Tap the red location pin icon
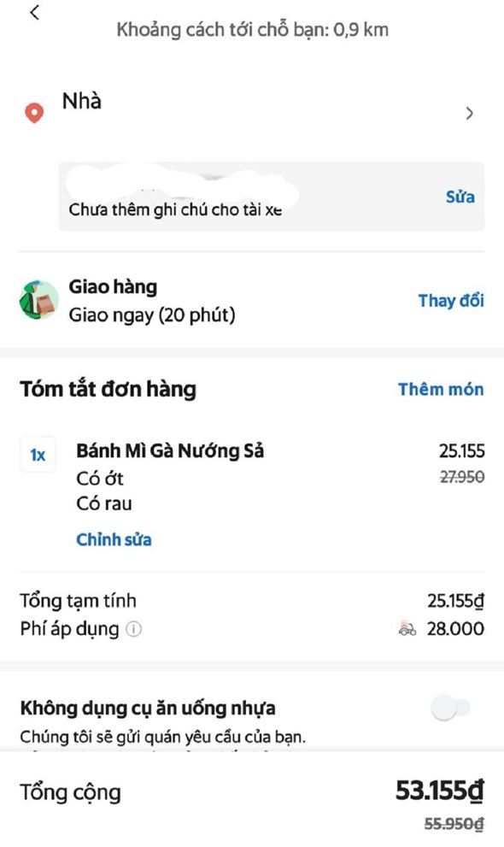Image resolution: width=504 pixels, height=847 pixels. tap(34, 114)
